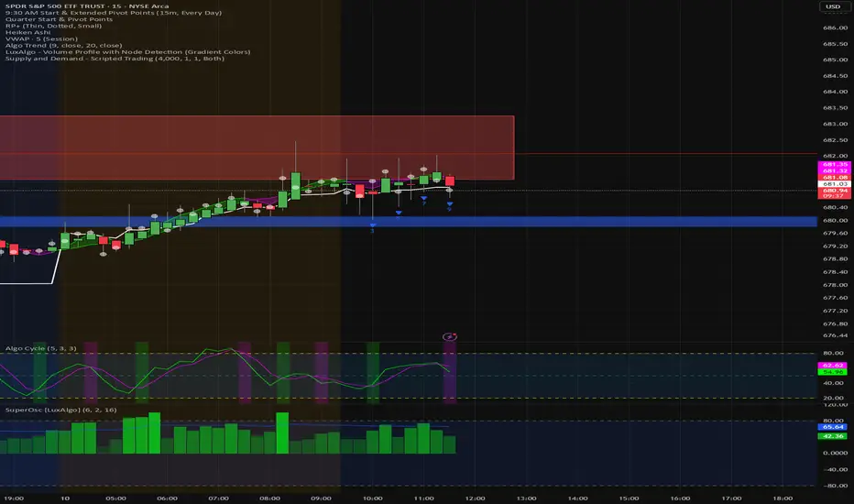Select blue triangle marker labeled 3

point(373,226)
